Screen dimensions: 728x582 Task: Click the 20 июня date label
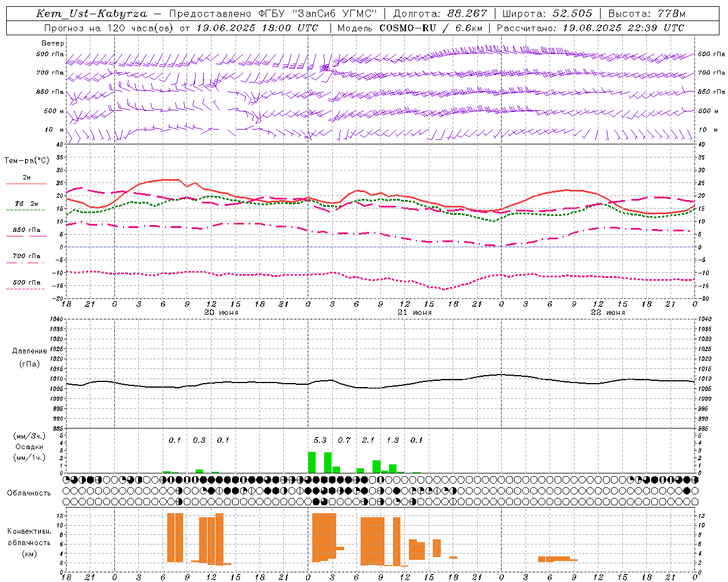[x=221, y=313]
